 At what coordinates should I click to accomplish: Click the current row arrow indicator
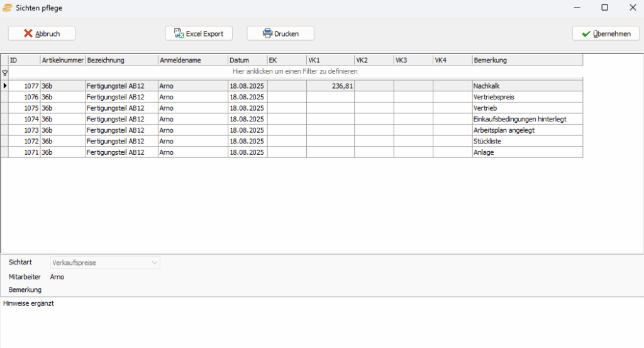(5, 86)
